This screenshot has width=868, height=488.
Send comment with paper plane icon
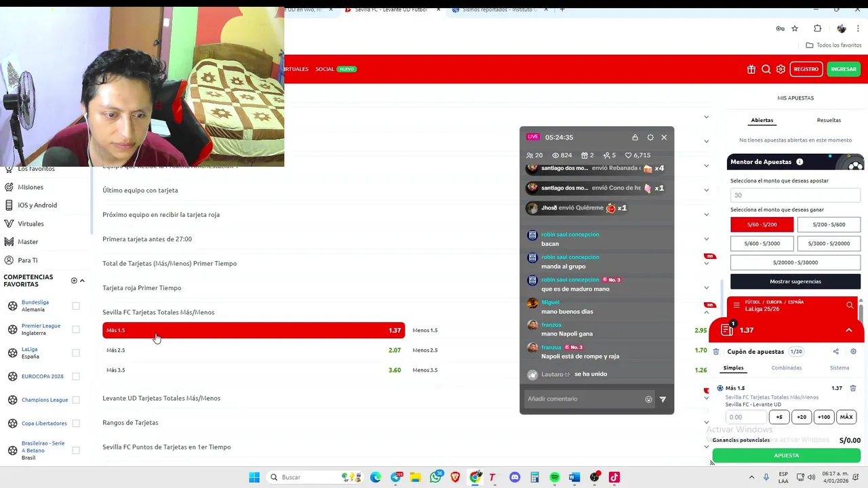(x=663, y=399)
